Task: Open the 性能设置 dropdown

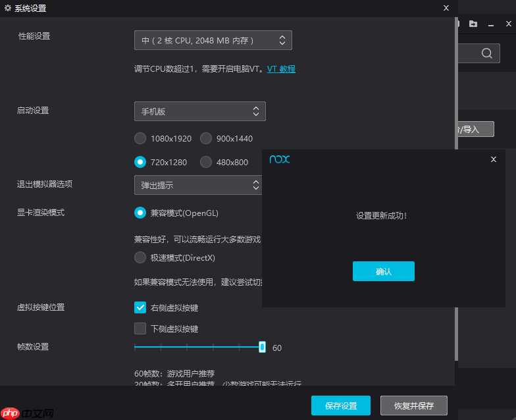Action: pos(213,40)
